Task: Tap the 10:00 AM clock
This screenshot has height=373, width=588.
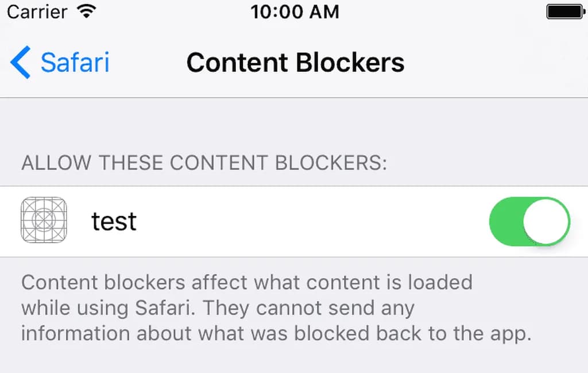Action: [295, 11]
